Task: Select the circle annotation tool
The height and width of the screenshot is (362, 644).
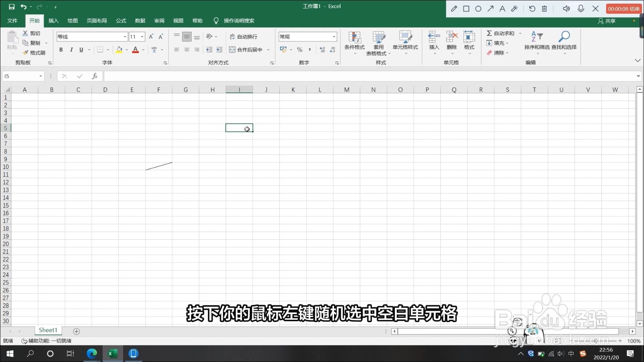Action: pyautogui.click(x=478, y=8)
